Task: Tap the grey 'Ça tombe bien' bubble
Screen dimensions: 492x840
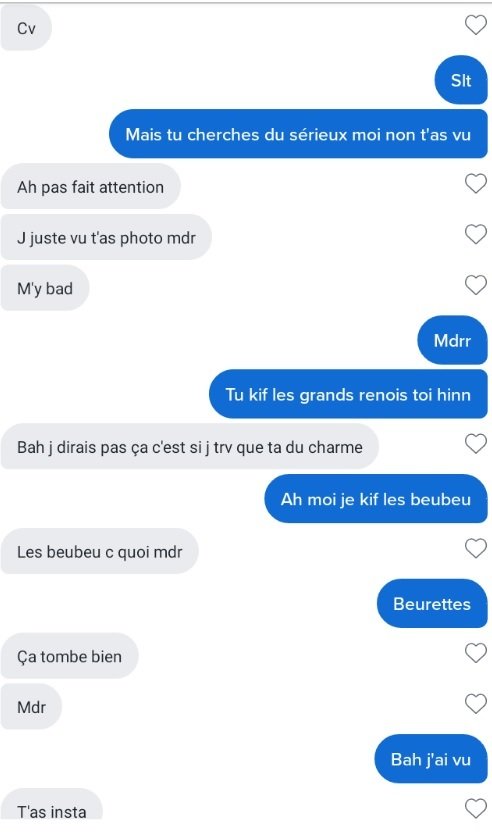Action: [x=69, y=656]
